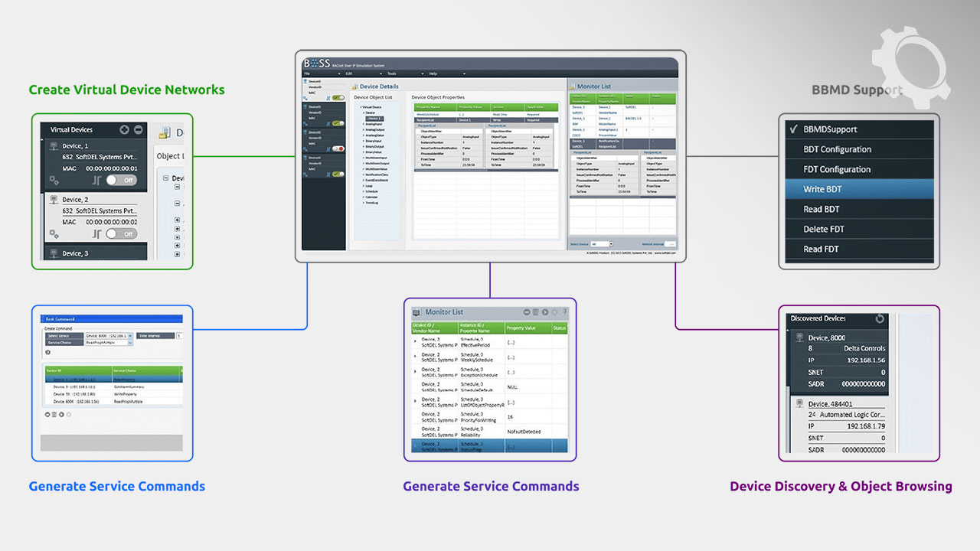Click the add virtual device plus icon
Viewport: 980px width, 551px height.
tap(125, 130)
